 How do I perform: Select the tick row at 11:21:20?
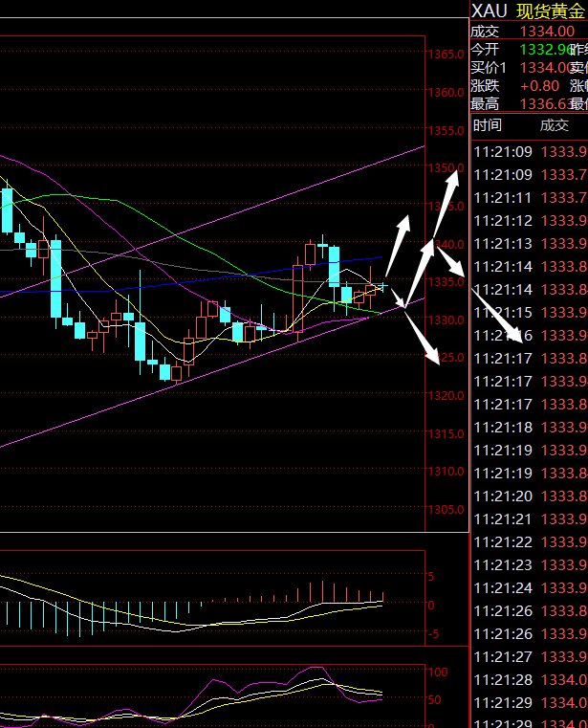(530, 496)
